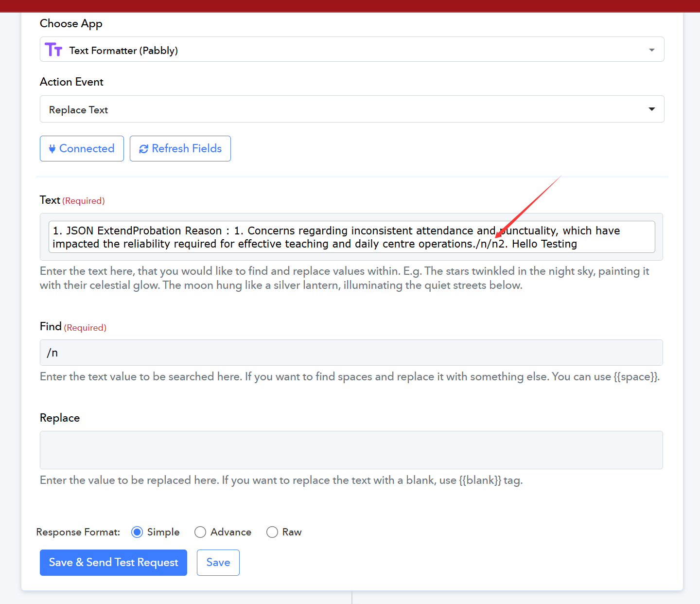
Task: Expand the Choose App dropdown arrow
Action: click(x=651, y=50)
